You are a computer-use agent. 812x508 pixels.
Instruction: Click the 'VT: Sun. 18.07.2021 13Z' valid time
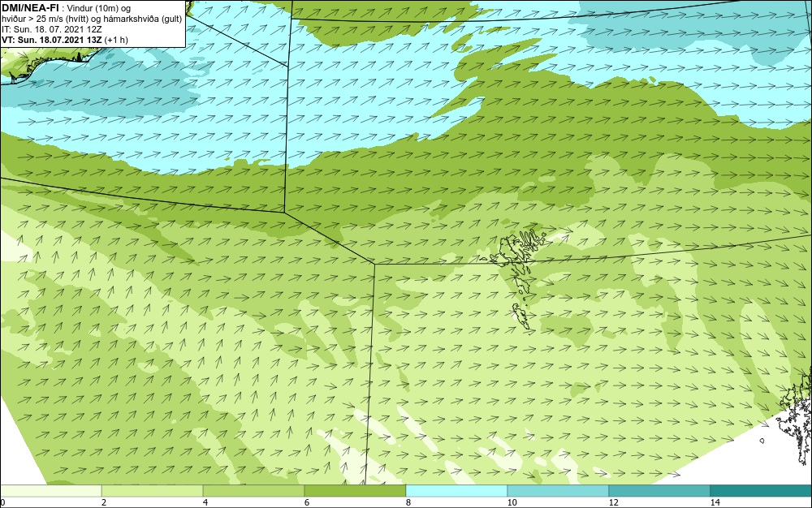click(x=52, y=40)
